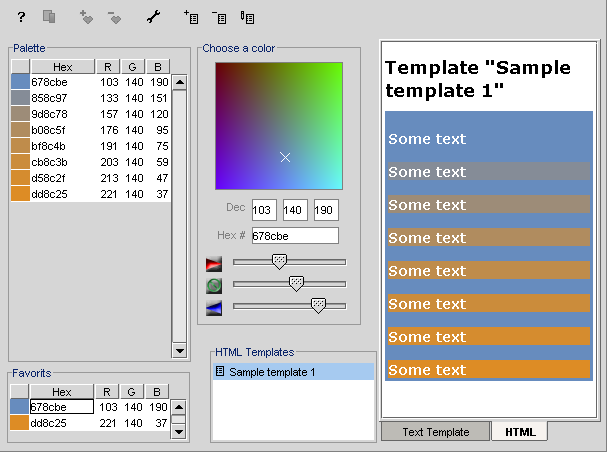Click Favorits scrollbar down arrow

tap(178, 431)
